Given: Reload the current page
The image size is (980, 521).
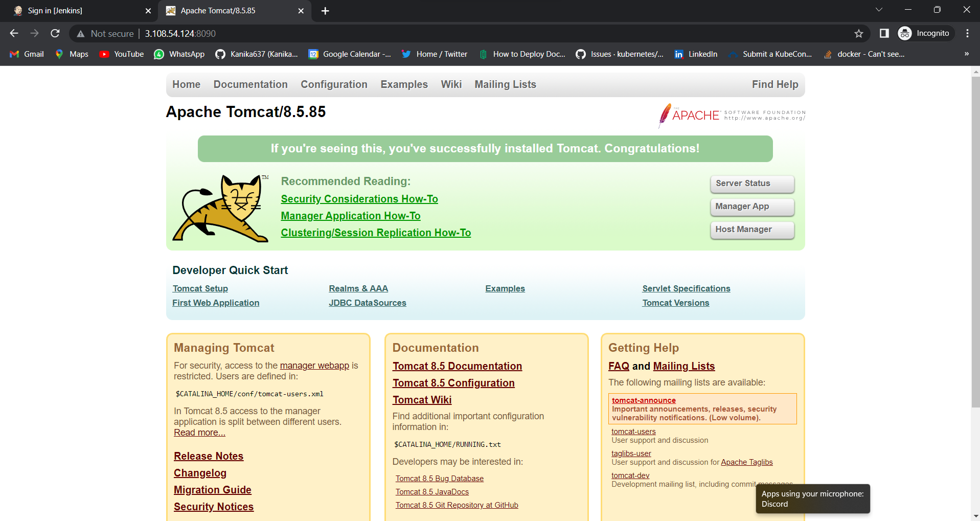Looking at the screenshot, I should pyautogui.click(x=55, y=33).
